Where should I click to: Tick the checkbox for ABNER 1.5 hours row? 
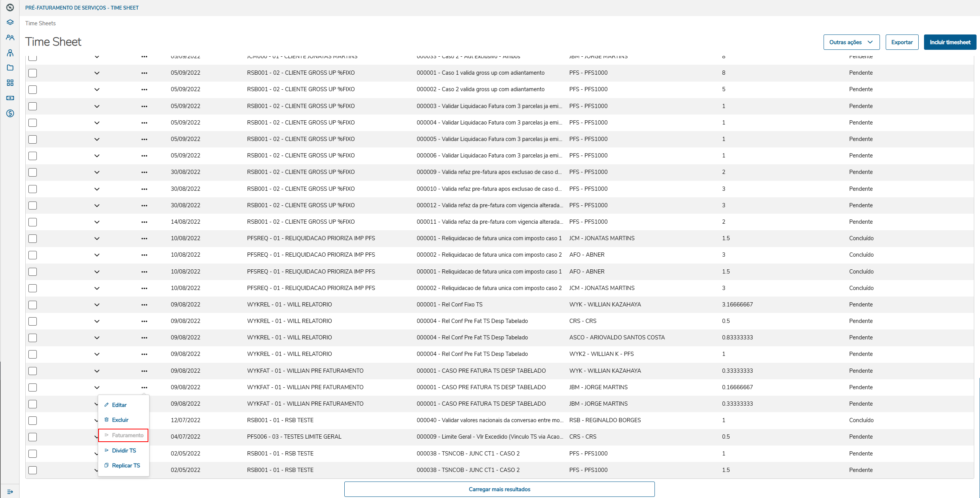(x=33, y=272)
